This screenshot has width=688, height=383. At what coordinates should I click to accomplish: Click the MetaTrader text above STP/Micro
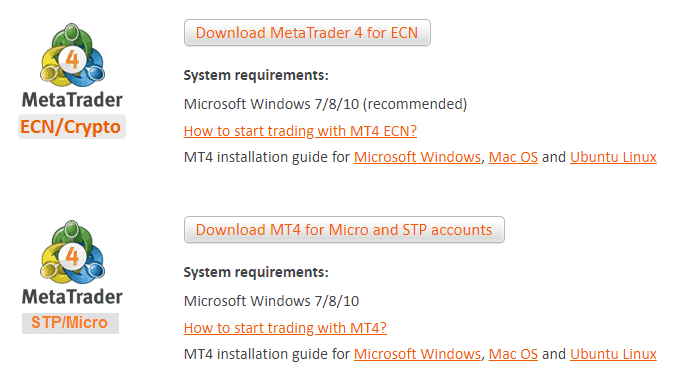(72, 297)
